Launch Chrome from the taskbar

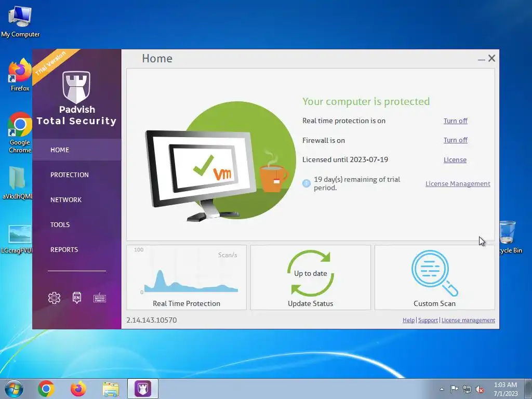[46, 389]
